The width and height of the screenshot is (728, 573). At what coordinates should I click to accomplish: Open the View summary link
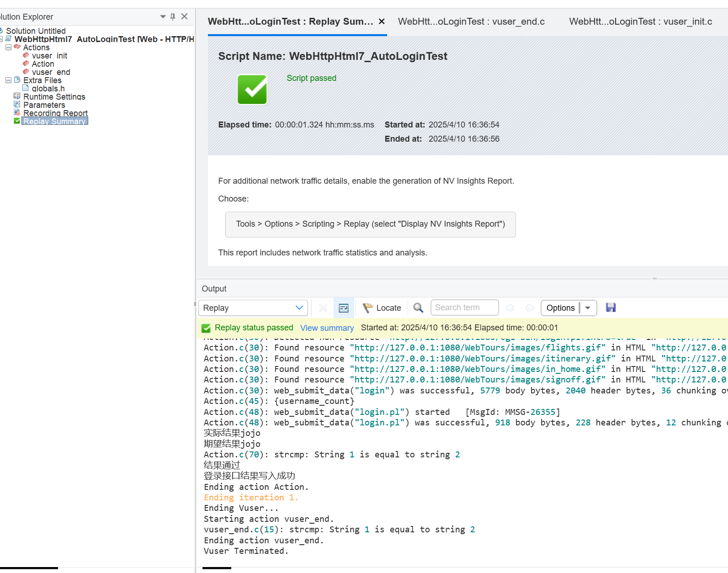pyautogui.click(x=327, y=328)
